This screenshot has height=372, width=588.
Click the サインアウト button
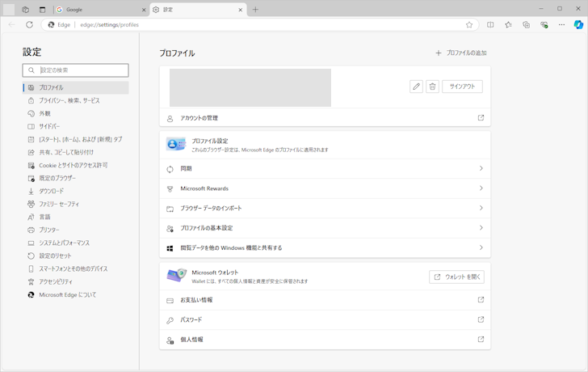[x=462, y=87]
